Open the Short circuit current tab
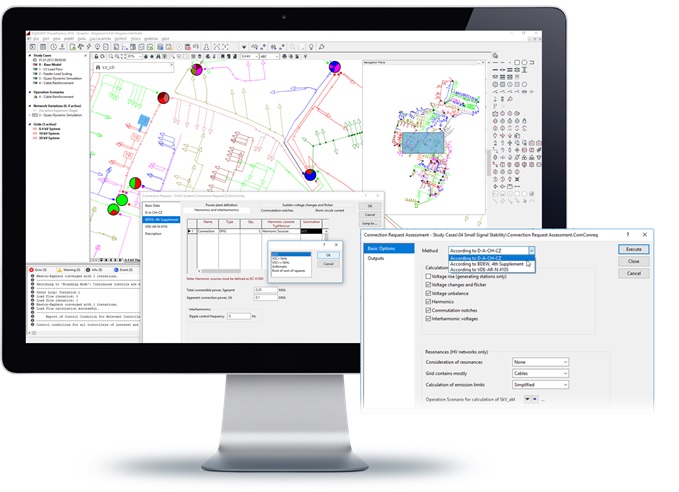Viewport: 679px width, 492px height. coord(329,210)
